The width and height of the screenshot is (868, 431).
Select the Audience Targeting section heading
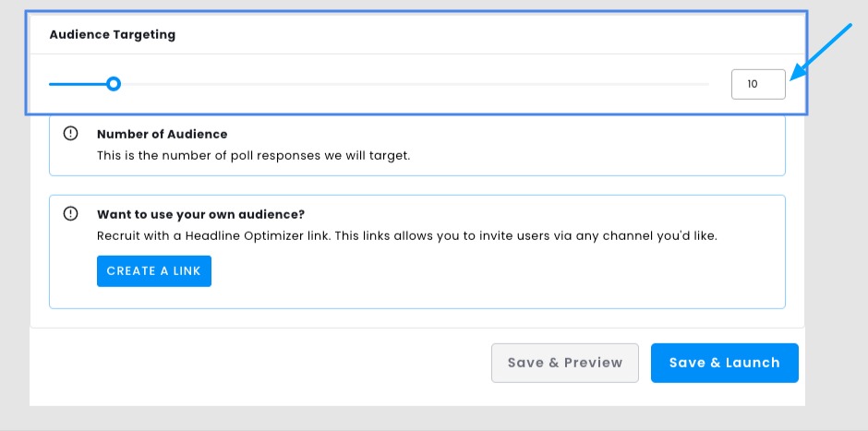[113, 34]
